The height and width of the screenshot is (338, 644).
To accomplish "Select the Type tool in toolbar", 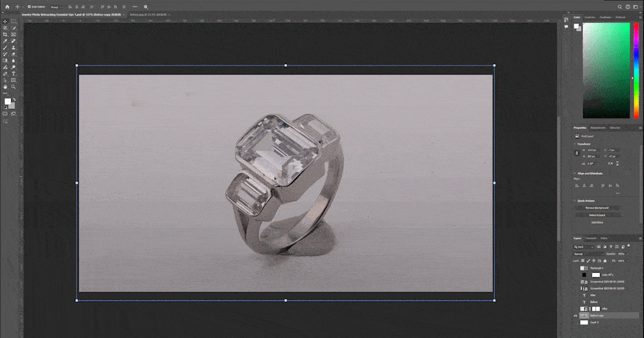I will [13, 74].
